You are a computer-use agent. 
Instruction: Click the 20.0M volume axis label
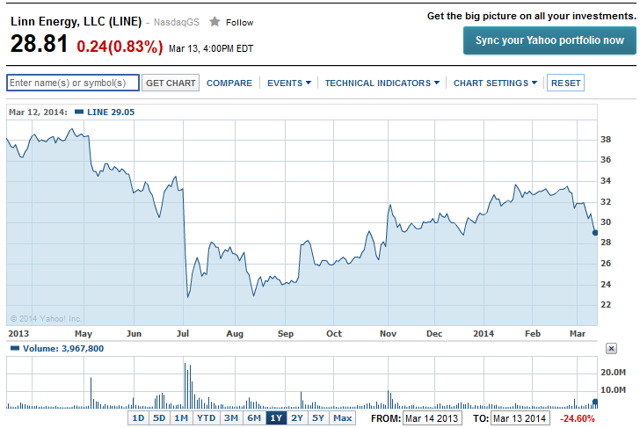pyautogui.click(x=613, y=372)
